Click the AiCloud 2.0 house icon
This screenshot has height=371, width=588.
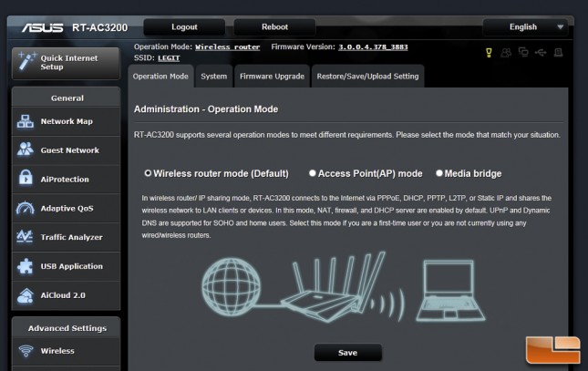(26, 295)
